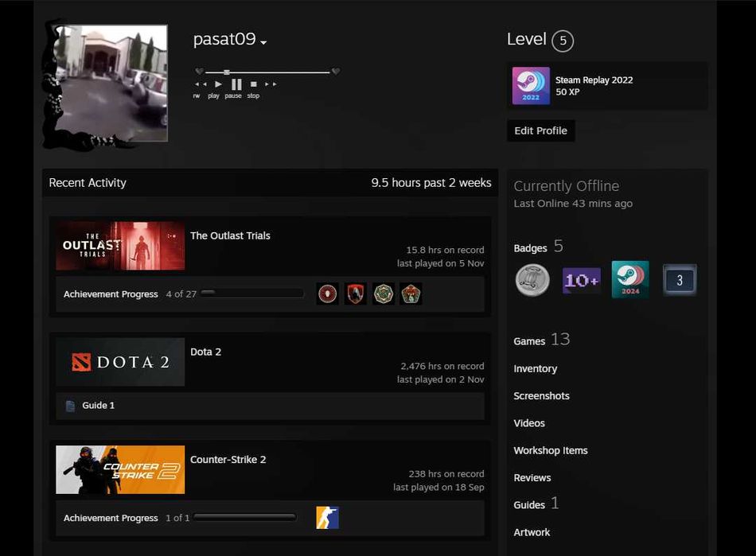Click '2,476 hrs on record' text
This screenshot has height=556, width=756.
click(x=442, y=366)
